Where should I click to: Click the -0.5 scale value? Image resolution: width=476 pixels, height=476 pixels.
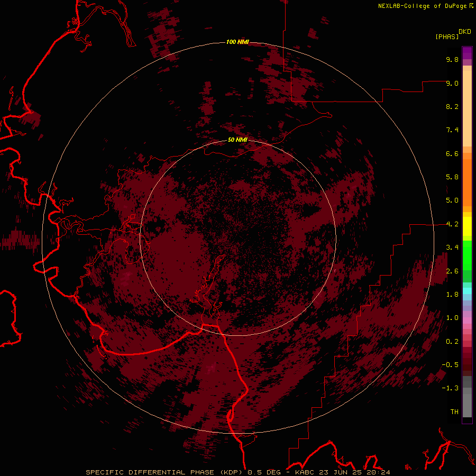(450, 365)
